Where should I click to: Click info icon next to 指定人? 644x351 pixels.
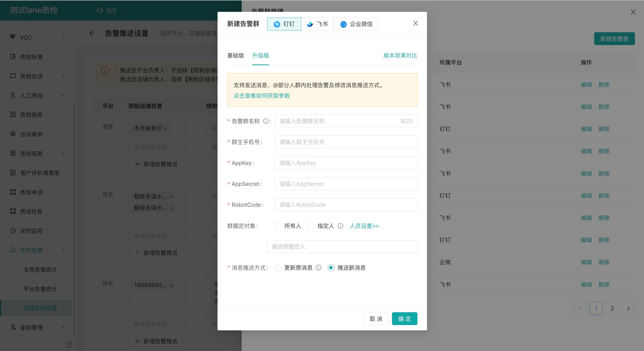tap(340, 226)
